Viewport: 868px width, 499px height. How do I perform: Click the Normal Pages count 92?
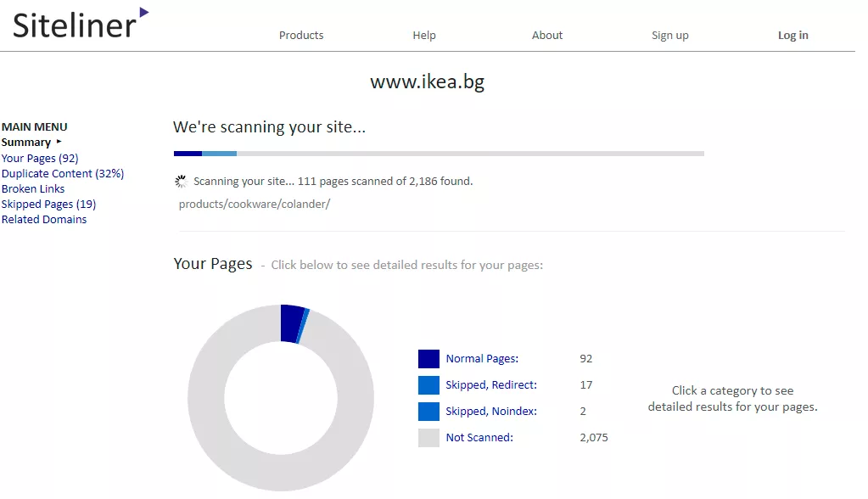tap(585, 358)
